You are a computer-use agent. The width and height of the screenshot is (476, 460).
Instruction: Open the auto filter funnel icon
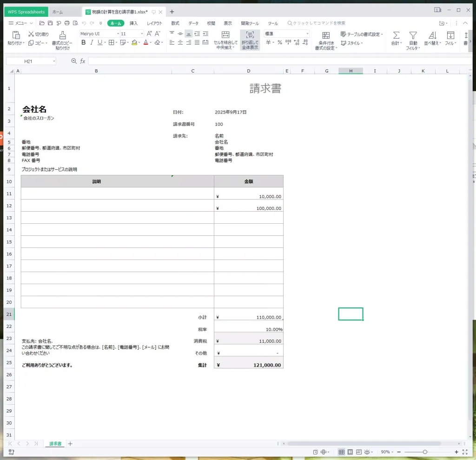[x=413, y=35]
